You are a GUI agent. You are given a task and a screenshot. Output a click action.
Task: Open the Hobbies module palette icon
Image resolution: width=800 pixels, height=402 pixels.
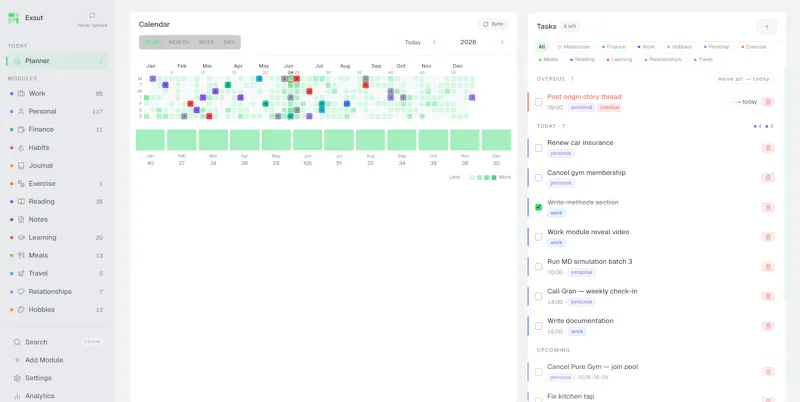(21, 310)
